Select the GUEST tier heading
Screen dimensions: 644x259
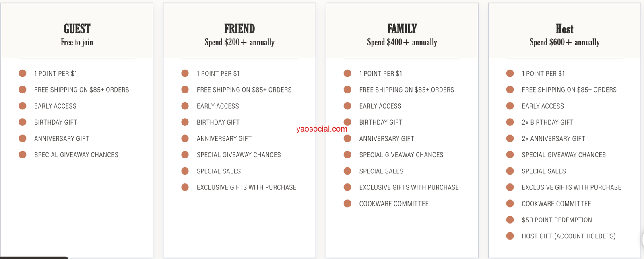coord(77,29)
